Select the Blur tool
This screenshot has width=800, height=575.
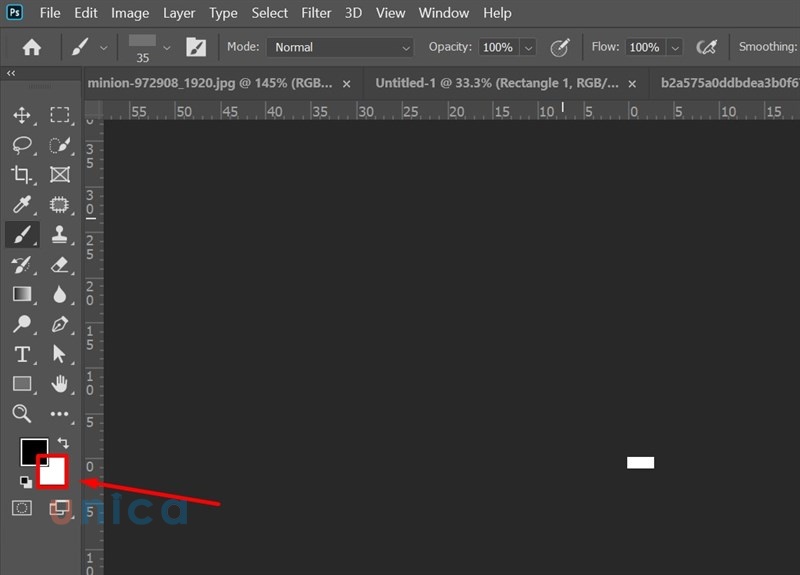click(x=60, y=294)
